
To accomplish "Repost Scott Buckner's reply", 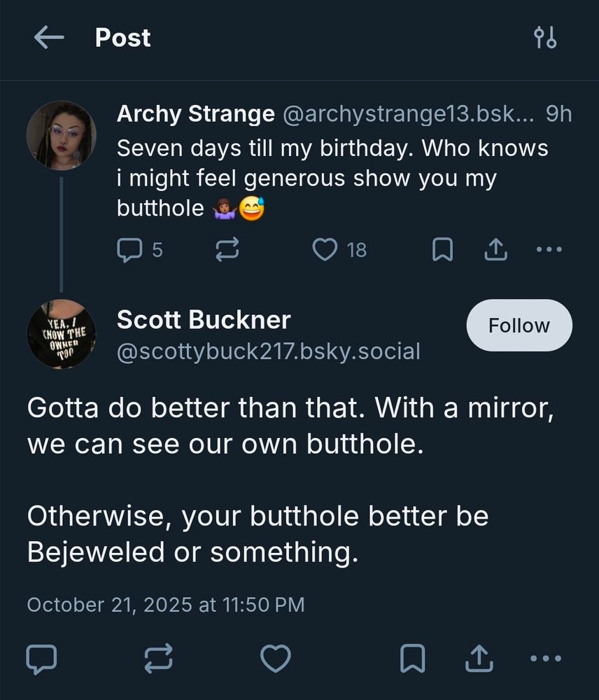I will click(158, 658).
